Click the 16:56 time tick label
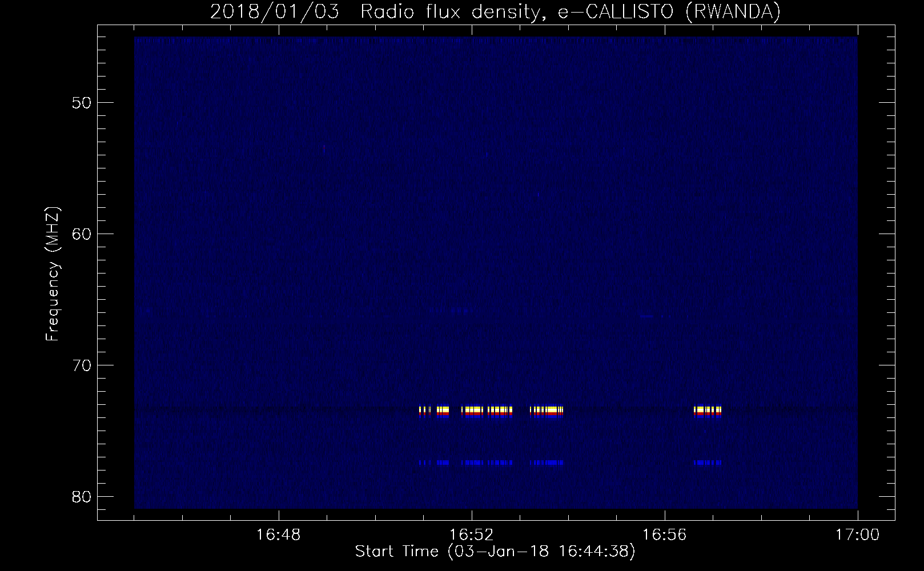Image resolution: width=924 pixels, height=571 pixels. point(665,535)
